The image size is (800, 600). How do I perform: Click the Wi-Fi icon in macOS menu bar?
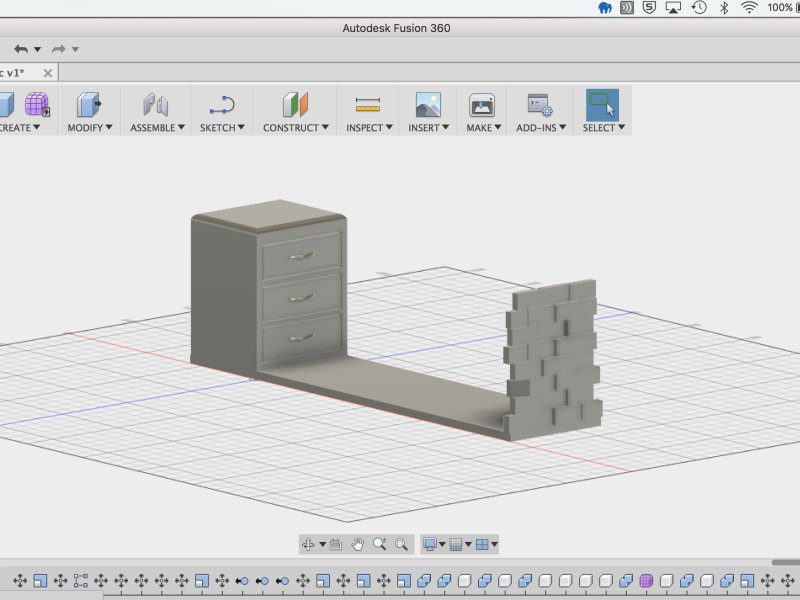point(749,7)
